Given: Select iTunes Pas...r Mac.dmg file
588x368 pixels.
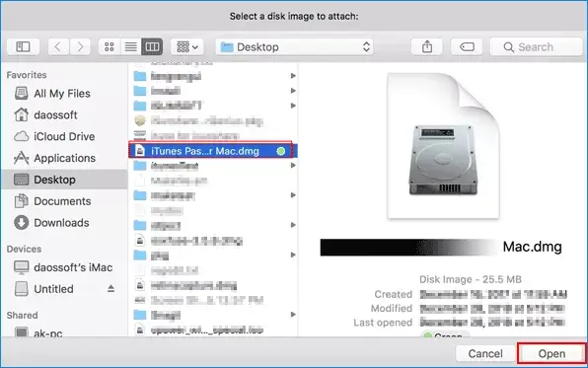Looking at the screenshot, I should (x=212, y=151).
